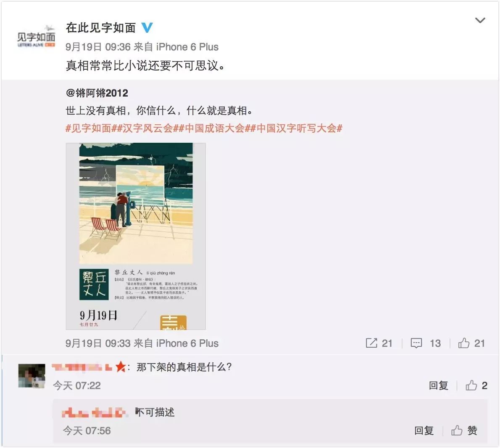Open 在此见字如面 profile avatar
Screen dimensions: 500x448
tap(36, 36)
